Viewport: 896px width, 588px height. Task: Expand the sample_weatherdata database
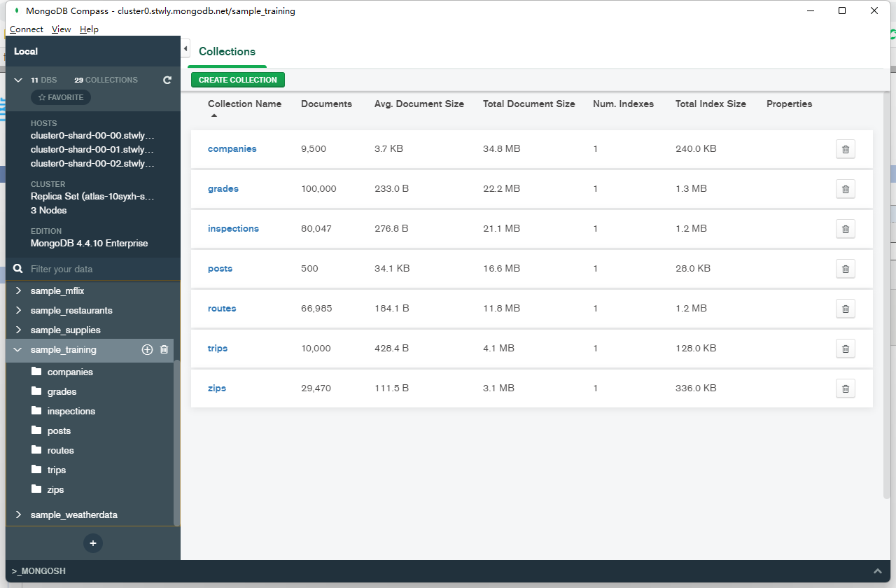pos(18,514)
